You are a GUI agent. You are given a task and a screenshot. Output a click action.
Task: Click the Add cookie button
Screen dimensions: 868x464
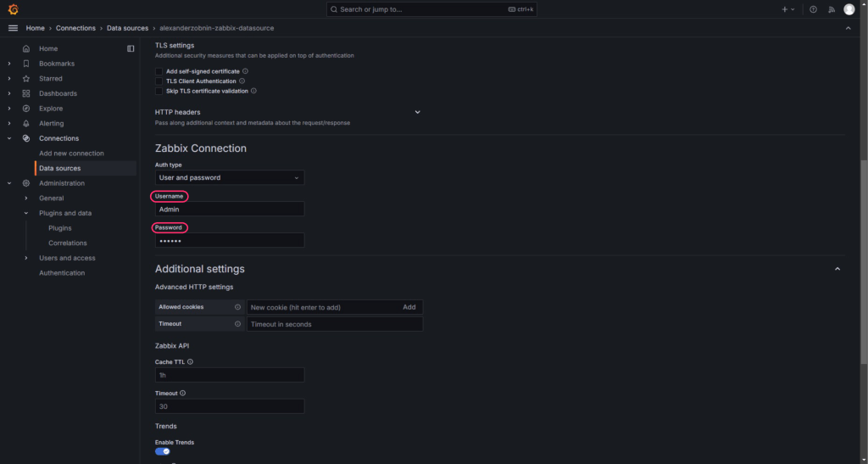409,307
